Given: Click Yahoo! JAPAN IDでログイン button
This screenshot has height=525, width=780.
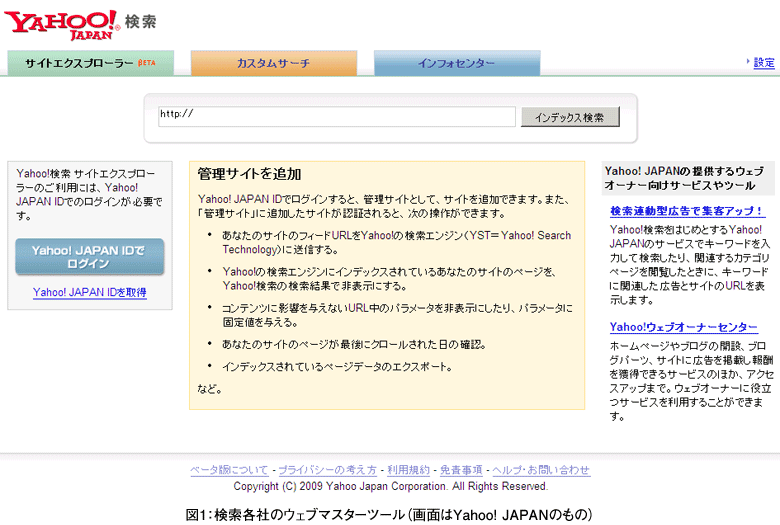Looking at the screenshot, I should (90, 257).
